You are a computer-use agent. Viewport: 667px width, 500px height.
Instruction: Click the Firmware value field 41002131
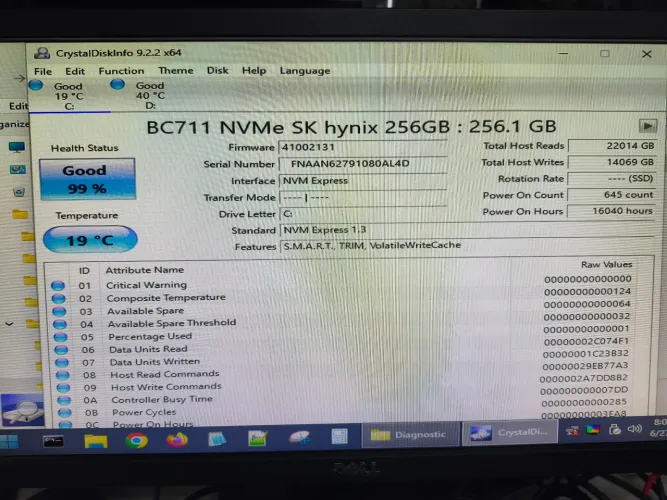tap(362, 147)
